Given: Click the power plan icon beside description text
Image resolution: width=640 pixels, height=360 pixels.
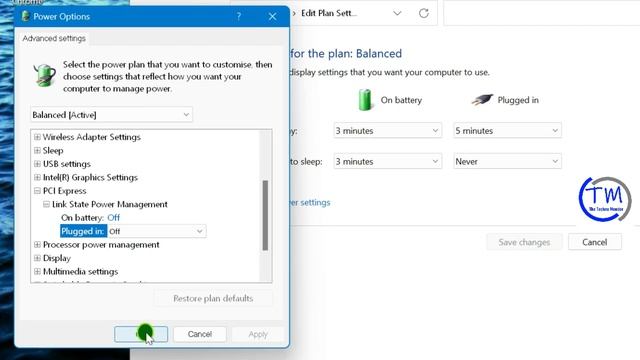Looking at the screenshot, I should pos(44,75).
